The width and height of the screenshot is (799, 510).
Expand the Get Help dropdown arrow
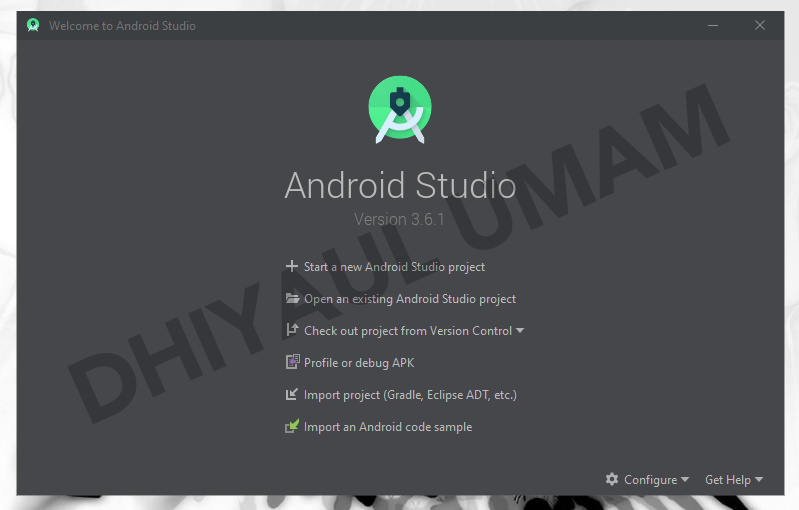(759, 480)
